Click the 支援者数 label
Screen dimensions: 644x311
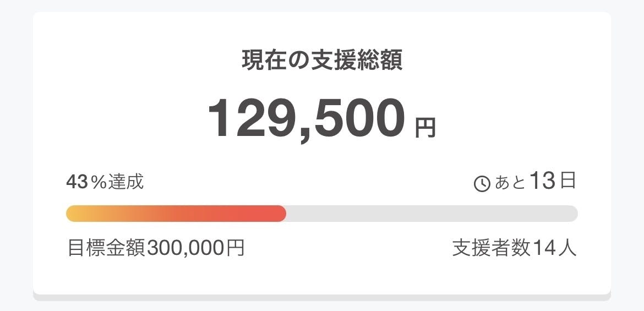(x=492, y=248)
